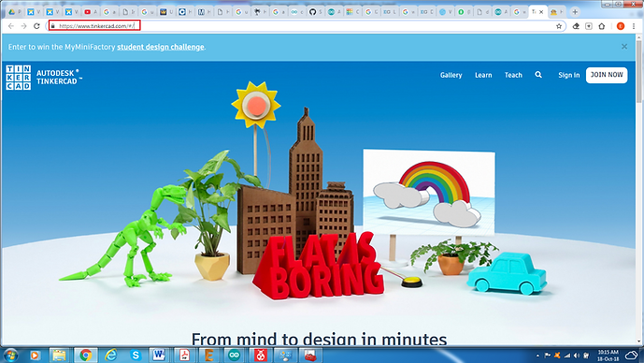Switch to the Google Drive tab
Image resolution: width=644 pixels, height=363 pixels.
click(14, 12)
